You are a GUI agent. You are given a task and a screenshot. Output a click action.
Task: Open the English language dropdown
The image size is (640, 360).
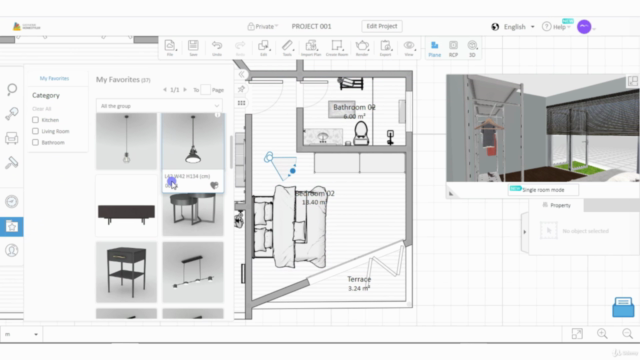click(x=513, y=27)
